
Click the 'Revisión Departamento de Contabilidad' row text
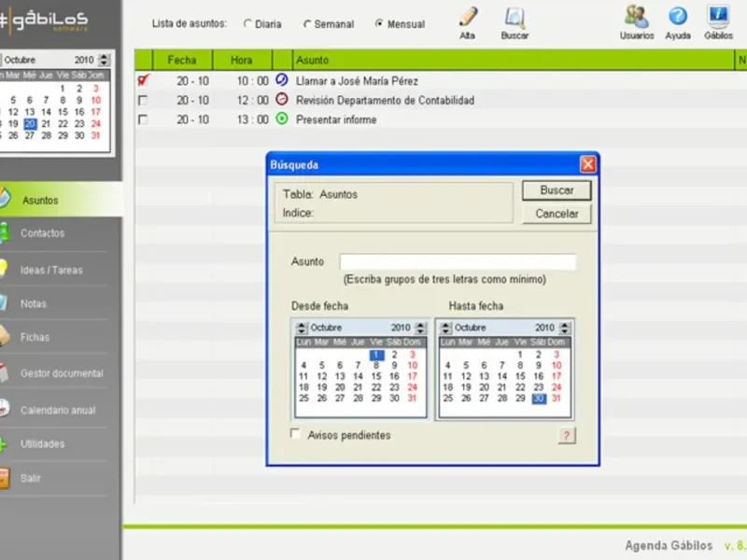pyautogui.click(x=385, y=101)
